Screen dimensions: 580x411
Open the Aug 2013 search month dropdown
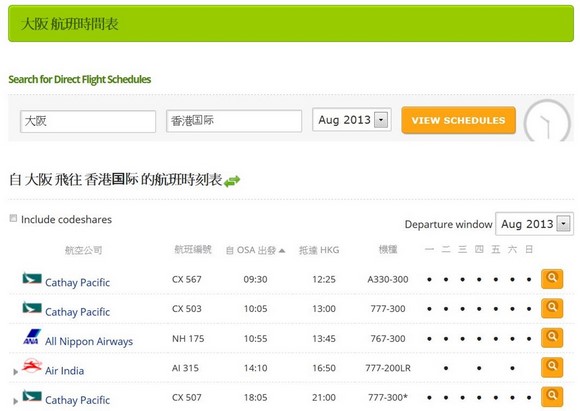351,120
